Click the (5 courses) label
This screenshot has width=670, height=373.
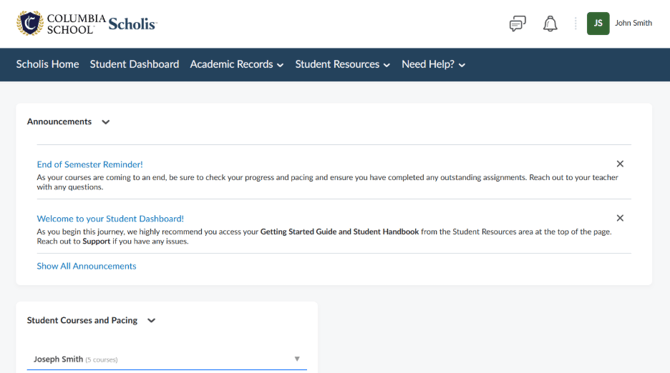point(102,360)
